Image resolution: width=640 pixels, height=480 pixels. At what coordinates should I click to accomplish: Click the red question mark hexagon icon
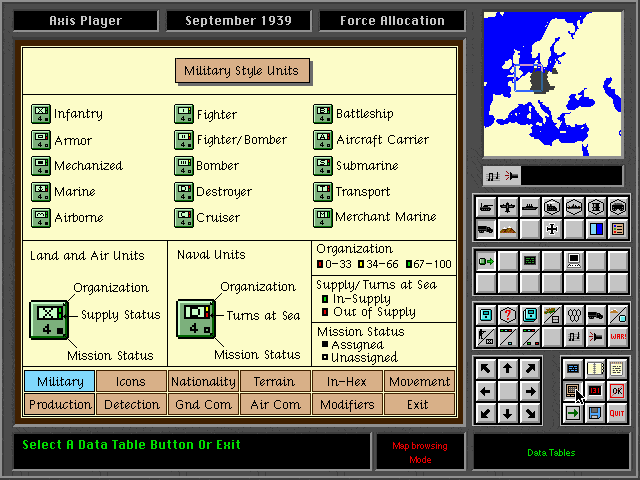point(507,314)
